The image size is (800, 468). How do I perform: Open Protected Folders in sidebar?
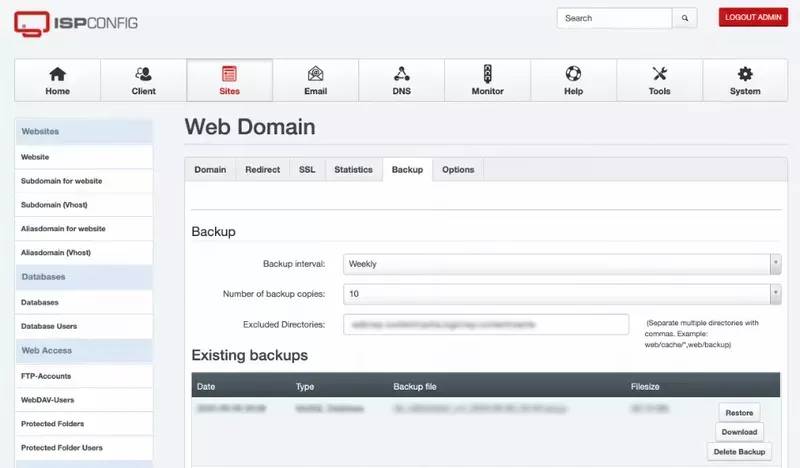pos(84,424)
